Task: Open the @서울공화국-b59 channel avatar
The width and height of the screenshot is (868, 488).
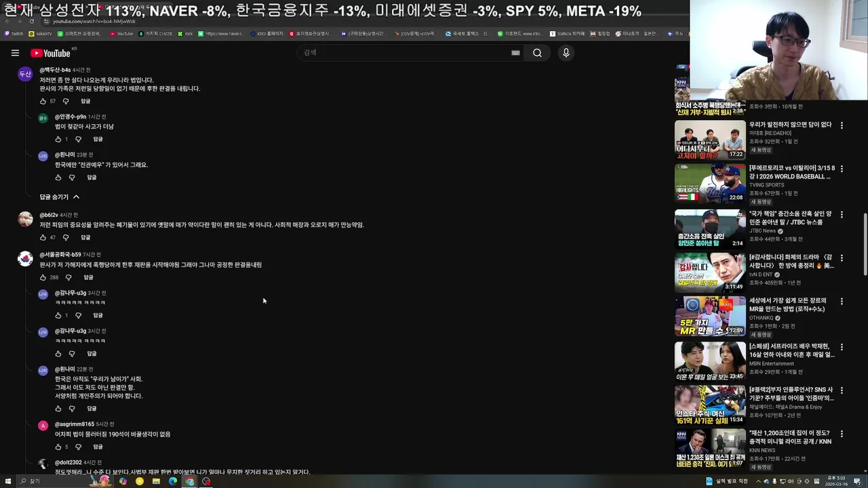Action: 25,259
